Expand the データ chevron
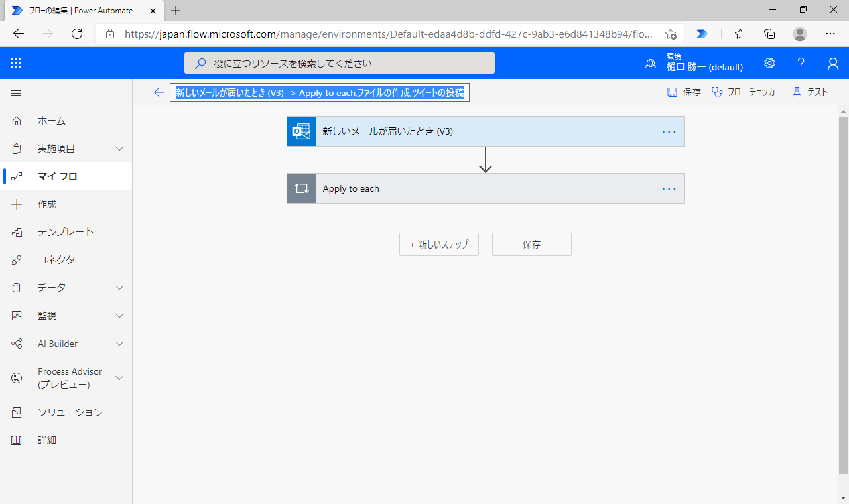Viewport: 849px width, 504px height. 119,288
